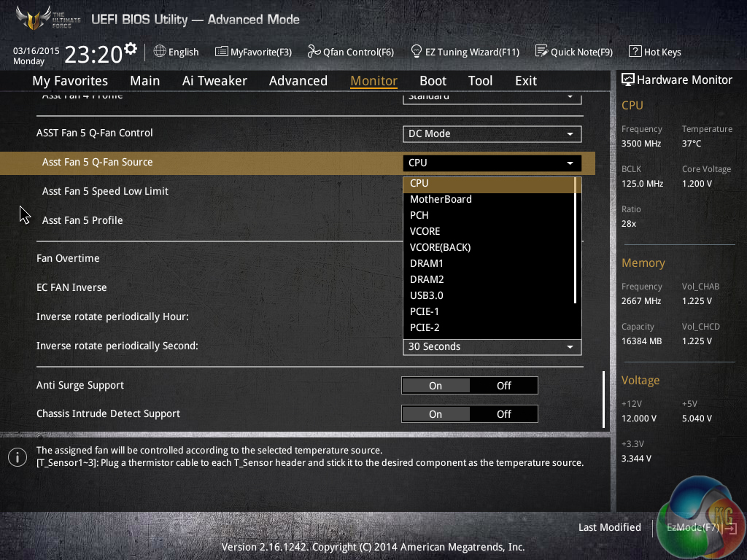Image resolution: width=747 pixels, height=560 pixels.
Task: Select Inverse rotate periodically Hour setting
Action: (112, 317)
